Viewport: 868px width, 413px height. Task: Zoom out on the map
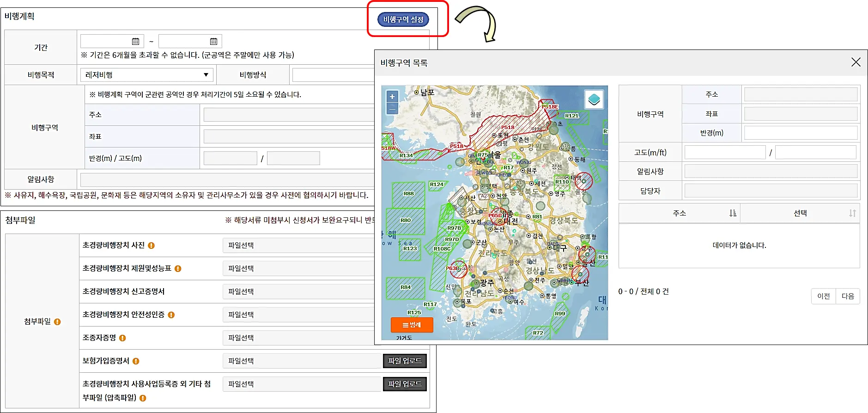coord(392,108)
